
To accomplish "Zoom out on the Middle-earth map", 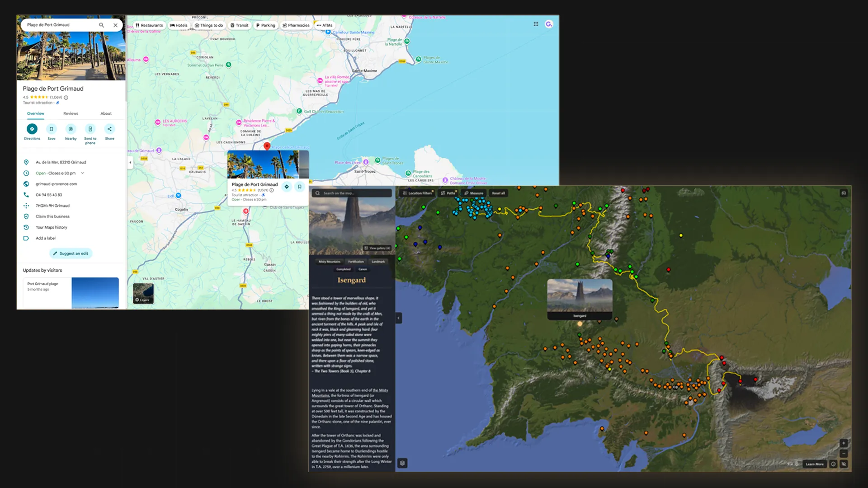I will coord(844,453).
